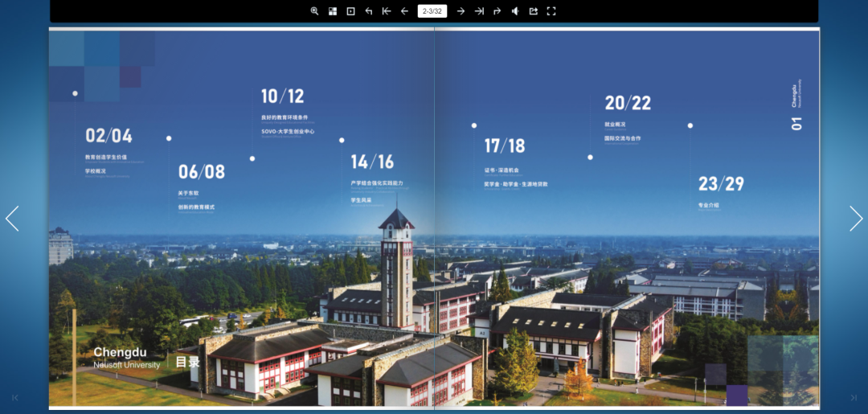This screenshot has height=414, width=868.
Task: Click the 目录 title text
Action: [187, 363]
